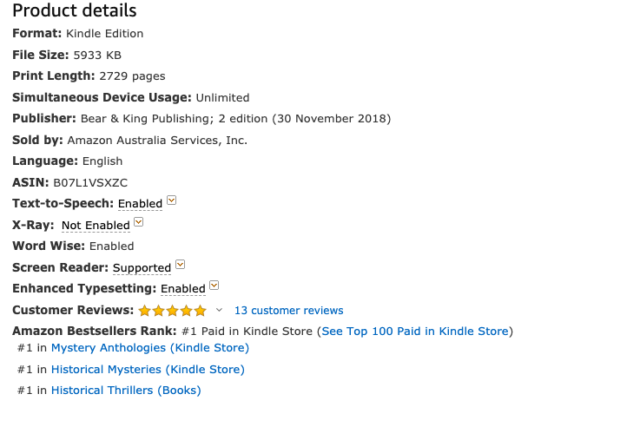The height and width of the screenshot is (427, 640).
Task: Expand the X-Ray Not Enabled arrow
Action: click(x=139, y=224)
